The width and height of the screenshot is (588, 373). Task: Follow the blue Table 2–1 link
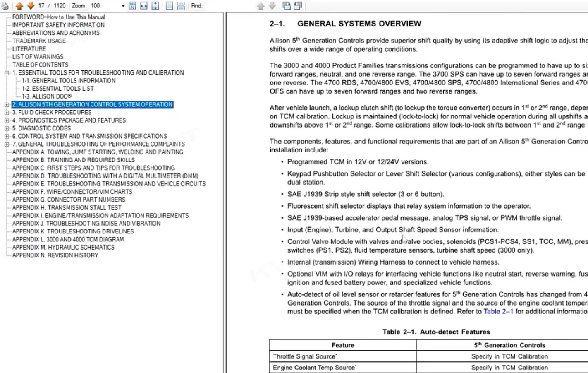point(498,311)
